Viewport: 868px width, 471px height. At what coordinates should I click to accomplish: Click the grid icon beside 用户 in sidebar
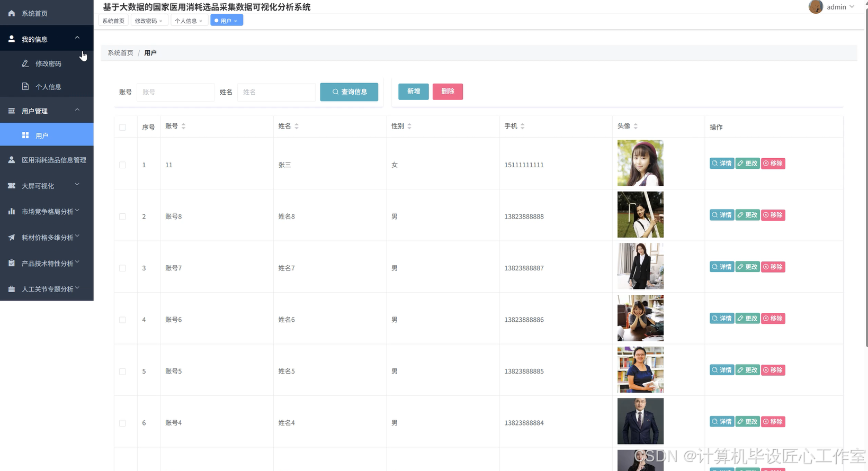(25, 135)
